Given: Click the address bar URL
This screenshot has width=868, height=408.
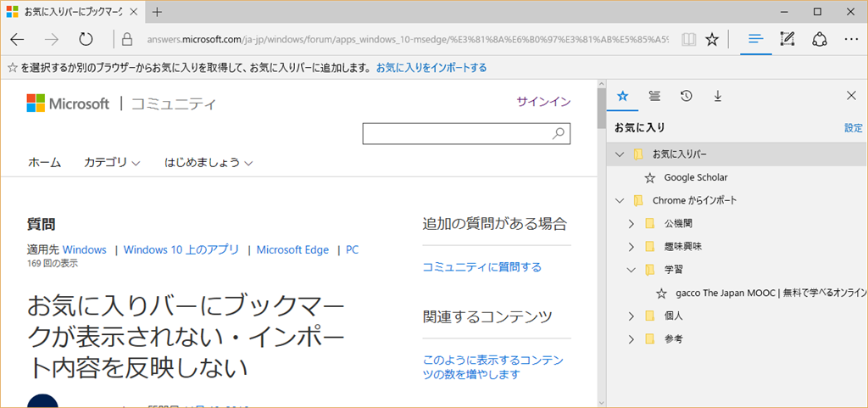Looking at the screenshot, I should point(408,39).
